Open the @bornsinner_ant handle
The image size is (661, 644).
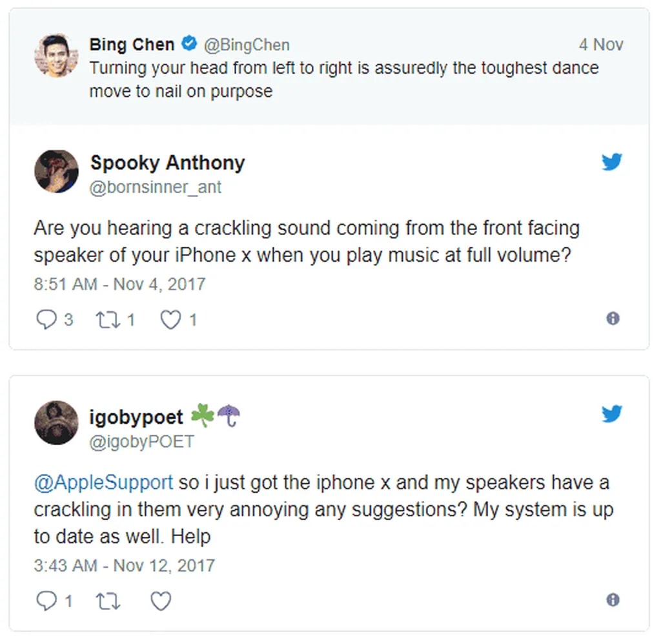coord(156,187)
